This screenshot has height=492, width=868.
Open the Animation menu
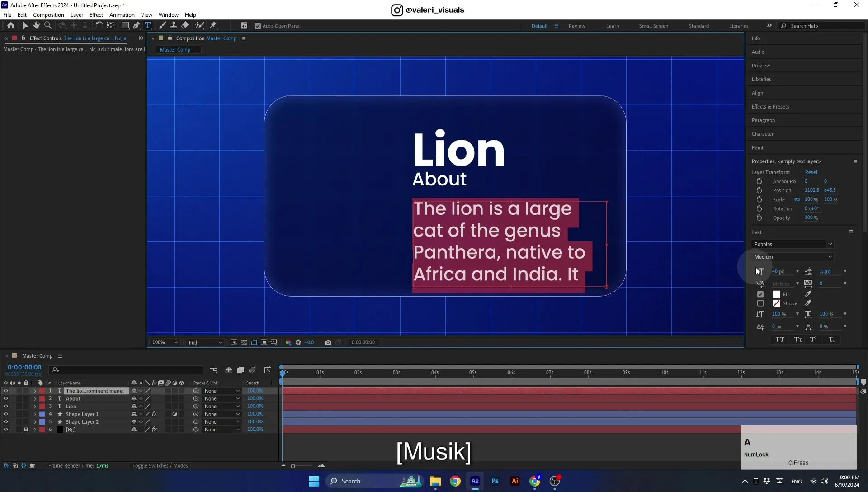(122, 15)
